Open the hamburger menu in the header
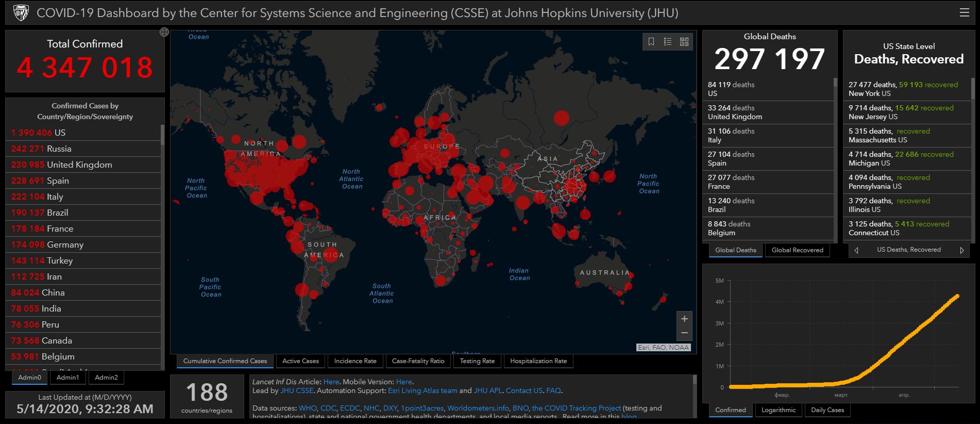The width and height of the screenshot is (980, 424). pyautogui.click(x=964, y=12)
